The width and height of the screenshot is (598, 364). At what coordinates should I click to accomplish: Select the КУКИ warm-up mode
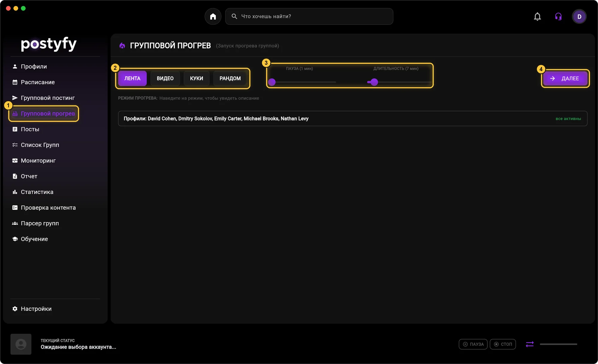pos(196,79)
